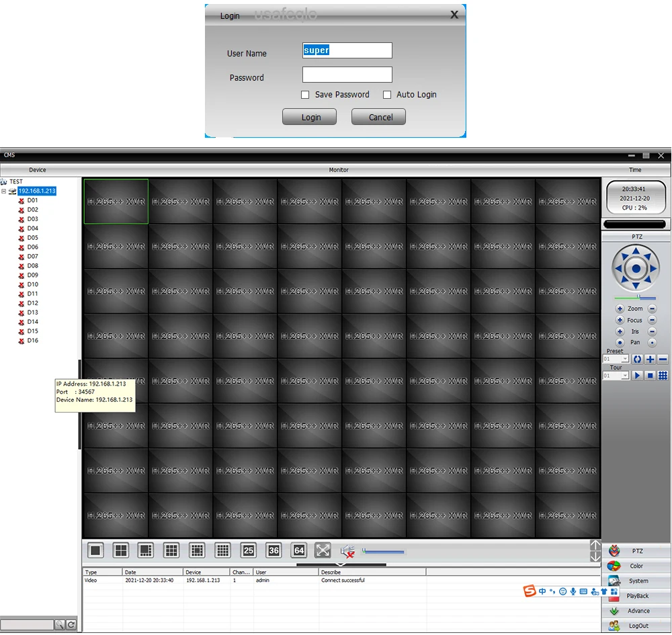Select the 64-channel view layout

tap(299, 550)
